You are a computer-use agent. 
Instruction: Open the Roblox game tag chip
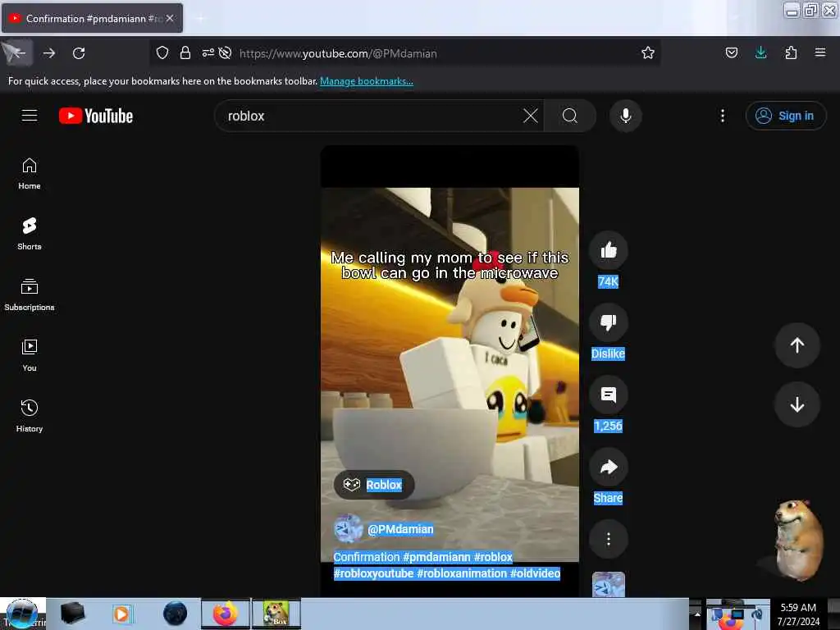(374, 485)
